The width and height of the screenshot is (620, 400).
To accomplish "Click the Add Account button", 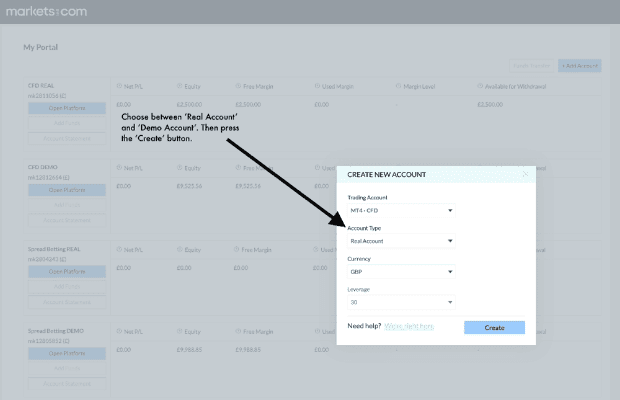I will pyautogui.click(x=579, y=66).
